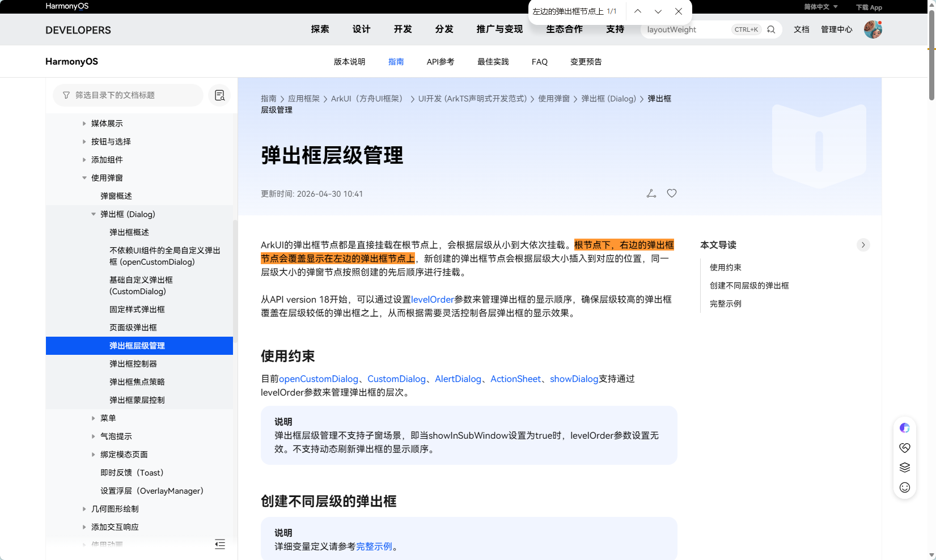The width and height of the screenshot is (936, 560).
Task: Open the CustomDialog link in 使用约束
Action: [396, 379]
